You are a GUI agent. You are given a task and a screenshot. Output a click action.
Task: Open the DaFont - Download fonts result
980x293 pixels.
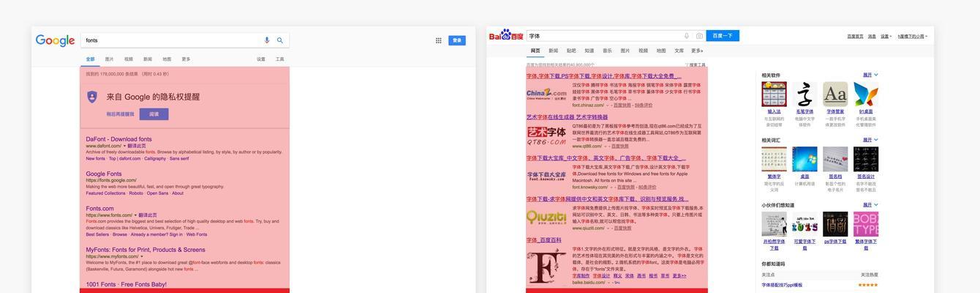[118, 139]
